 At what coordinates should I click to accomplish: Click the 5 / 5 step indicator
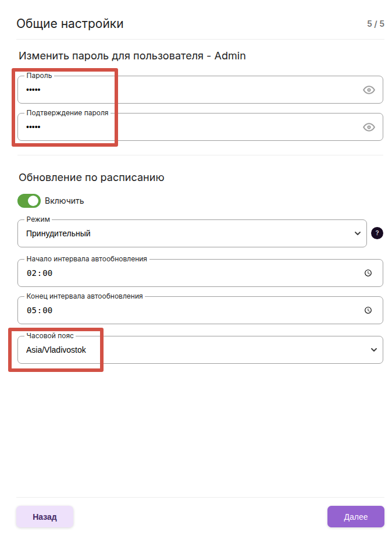pos(375,24)
